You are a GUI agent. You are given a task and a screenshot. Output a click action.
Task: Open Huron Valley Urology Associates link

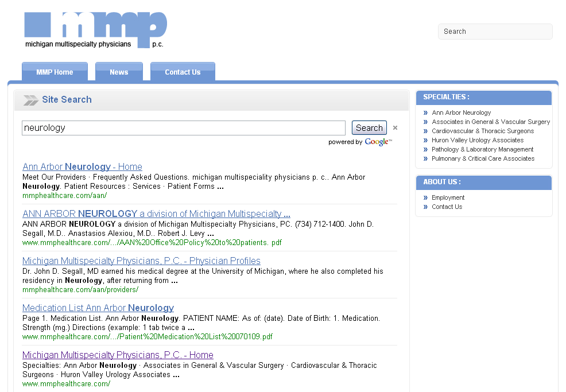(x=477, y=141)
